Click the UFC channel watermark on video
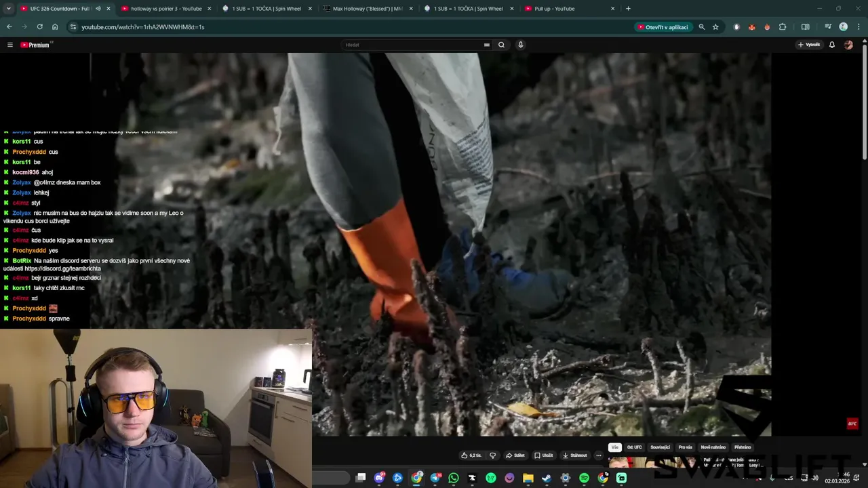Screen dimensions: 868x488 click(x=852, y=424)
